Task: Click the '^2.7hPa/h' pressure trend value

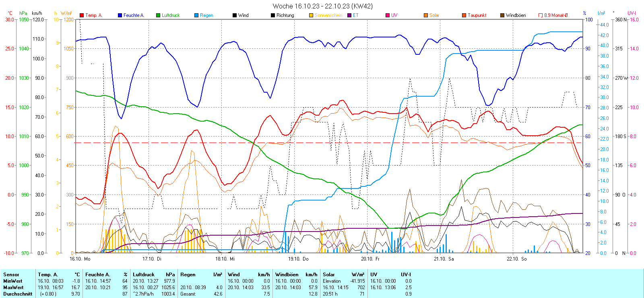Action: point(143,294)
